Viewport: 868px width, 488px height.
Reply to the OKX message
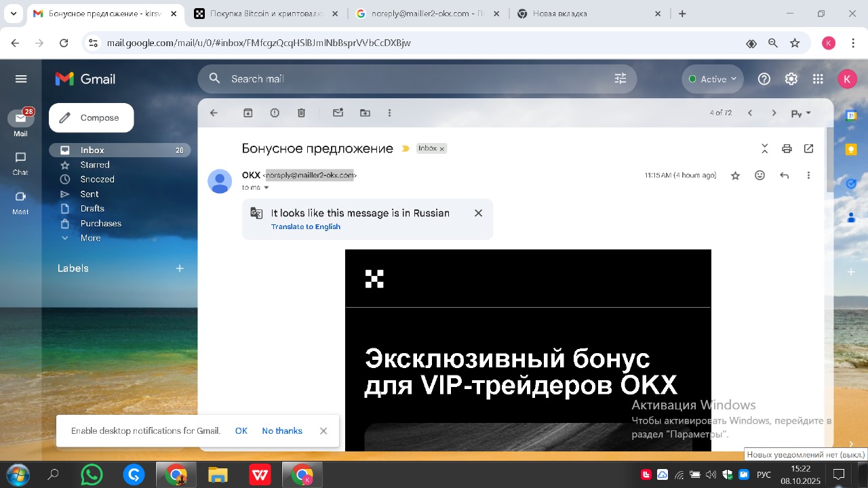[785, 176]
